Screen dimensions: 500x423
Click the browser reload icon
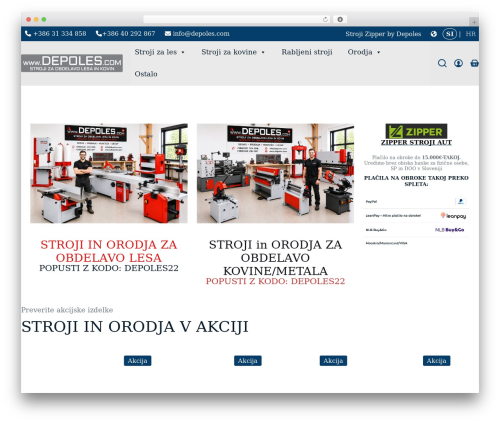[x=325, y=19]
